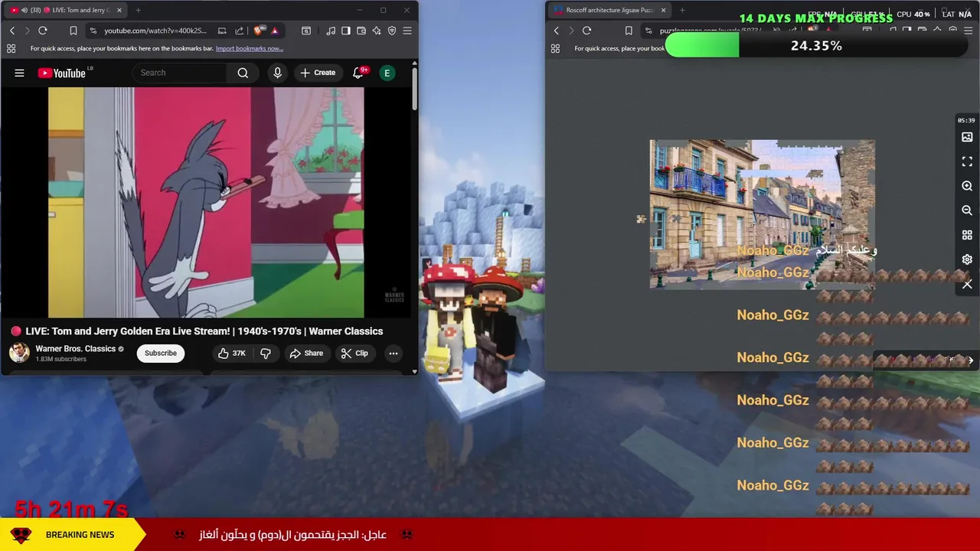The height and width of the screenshot is (551, 980).
Task: Select the 'LIVE: Tom and Jerry' browser tab
Action: click(x=65, y=10)
